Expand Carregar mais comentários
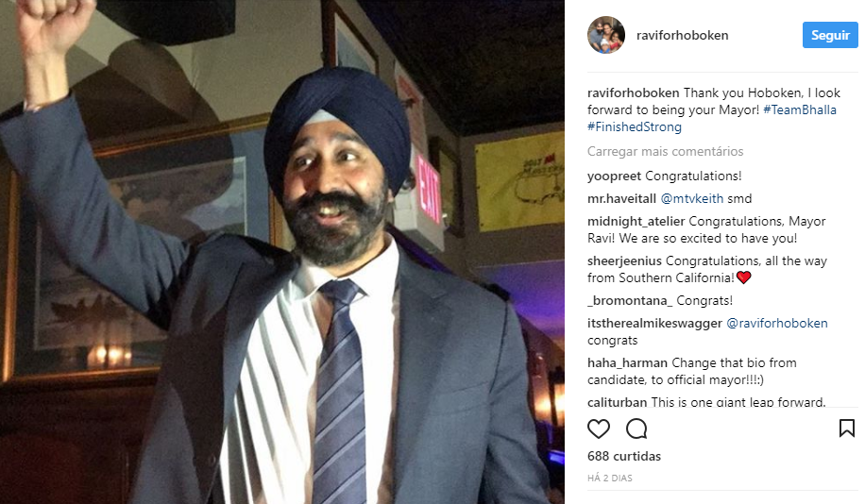The height and width of the screenshot is (504, 865). pyautogui.click(x=666, y=151)
